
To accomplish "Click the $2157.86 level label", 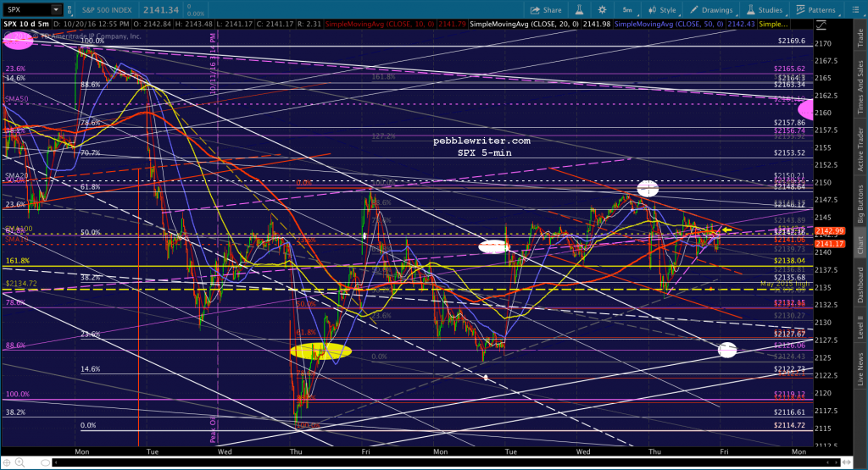I will (791, 123).
